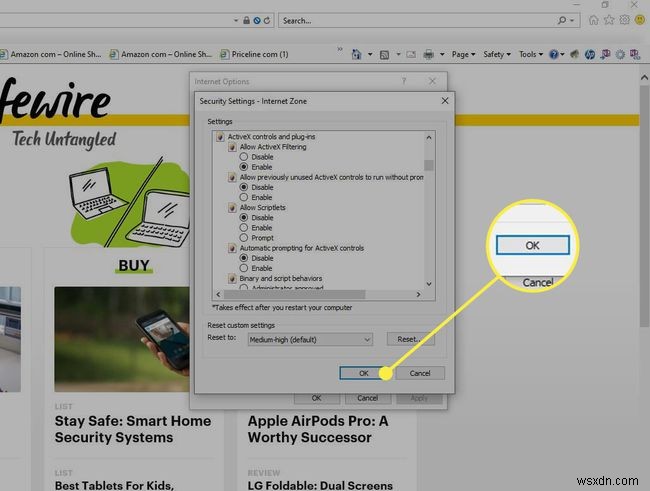The height and width of the screenshot is (491, 650).
Task: Click settings list scroll down arrow
Action: [x=429, y=284]
